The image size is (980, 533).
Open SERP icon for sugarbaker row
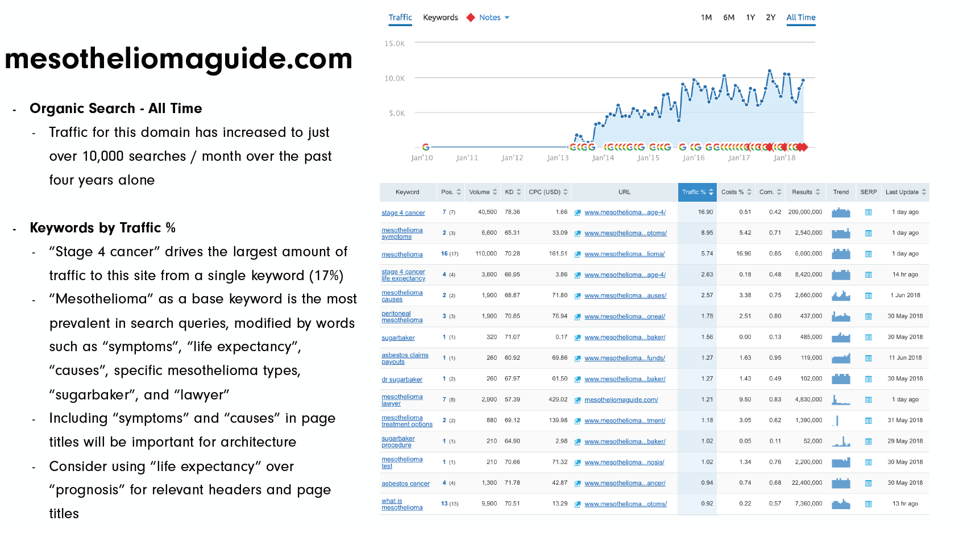(869, 338)
